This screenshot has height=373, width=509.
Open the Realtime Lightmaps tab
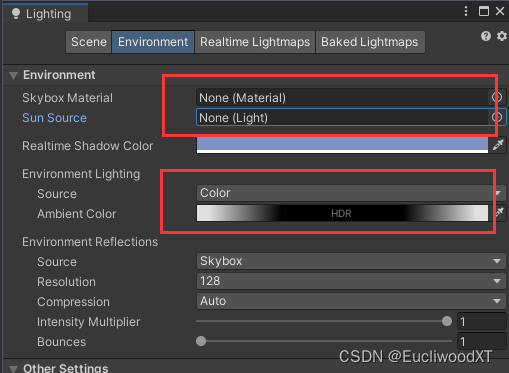255,42
